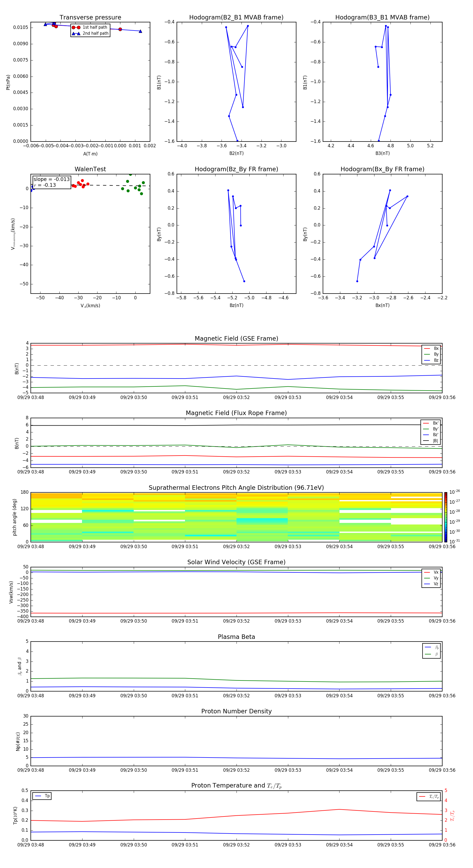Screen dimensions: 473x868
Task: Click the "Magnetic Field (GSE Frame)" title
Action: pos(236,339)
